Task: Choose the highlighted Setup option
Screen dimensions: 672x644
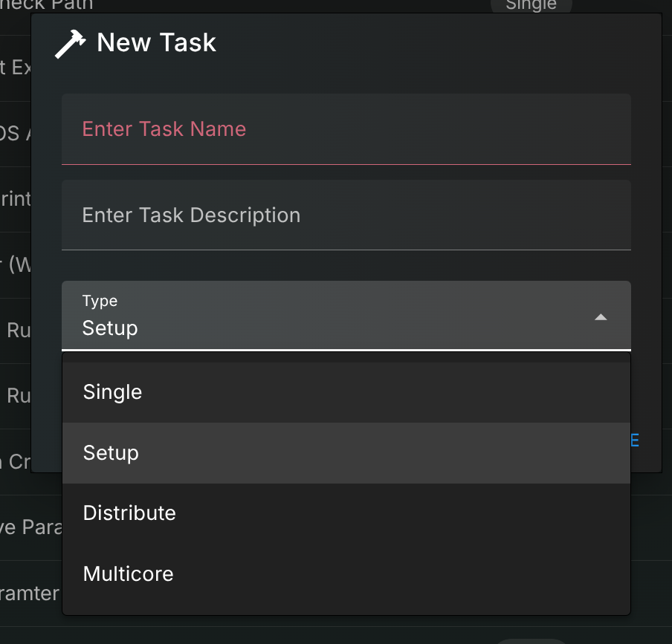Action: [x=346, y=453]
